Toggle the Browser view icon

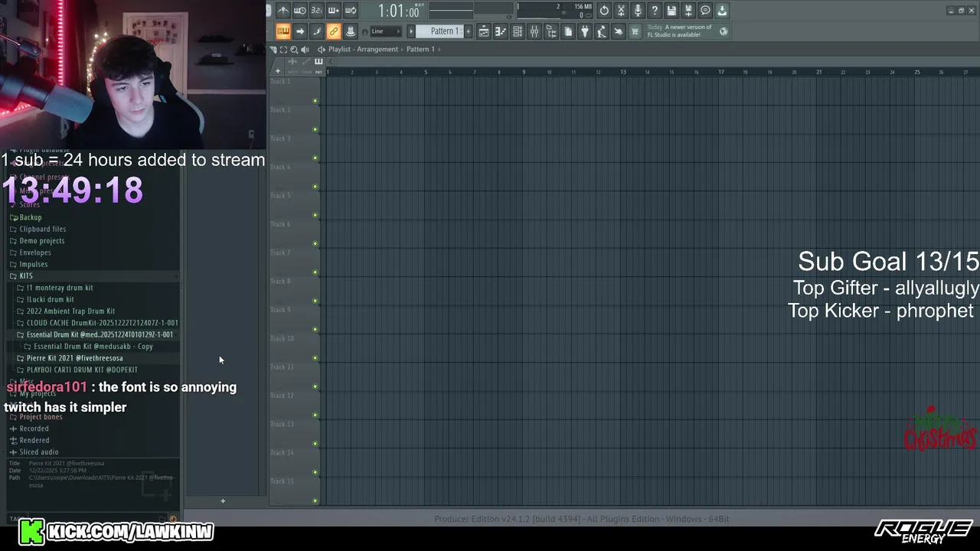(551, 31)
